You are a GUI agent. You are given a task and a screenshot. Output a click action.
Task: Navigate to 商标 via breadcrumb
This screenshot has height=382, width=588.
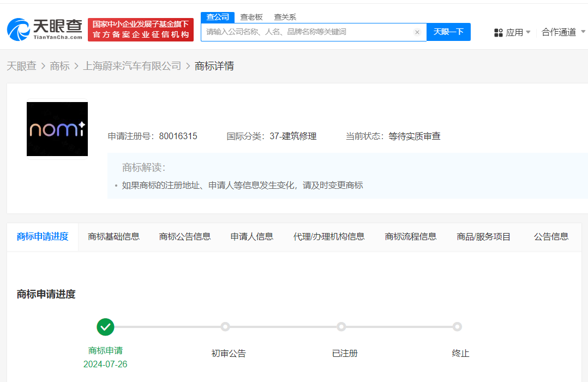pyautogui.click(x=59, y=65)
